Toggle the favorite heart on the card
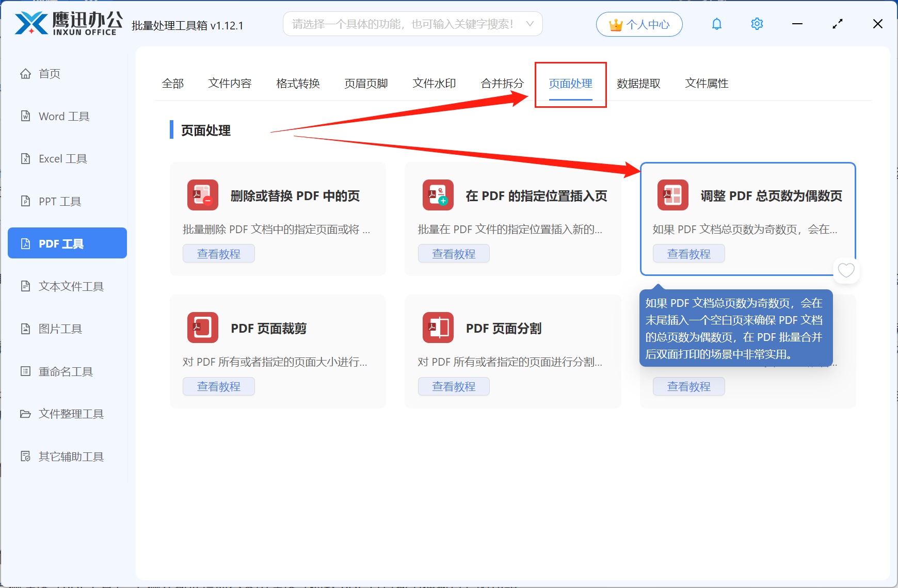This screenshot has width=898, height=588. pyautogui.click(x=846, y=270)
